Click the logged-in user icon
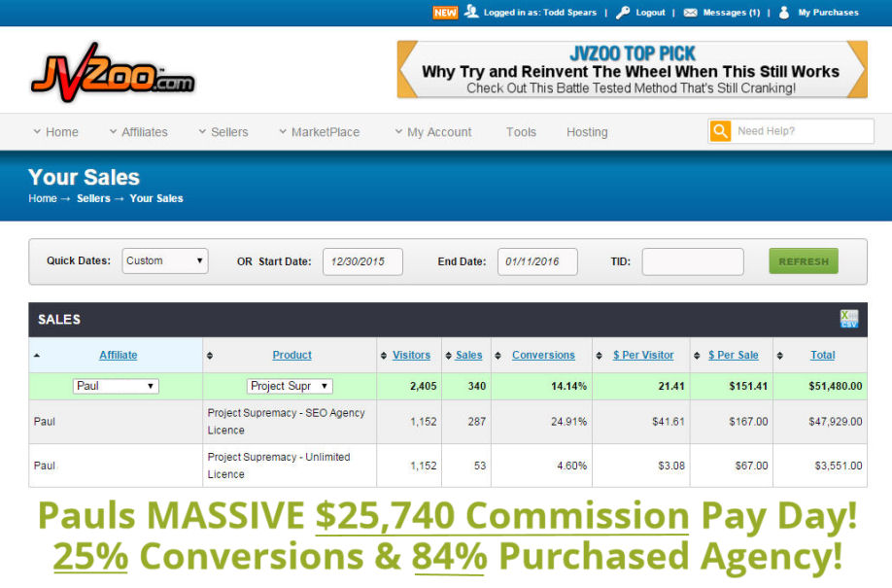This screenshot has height=588, width=892. [471, 12]
